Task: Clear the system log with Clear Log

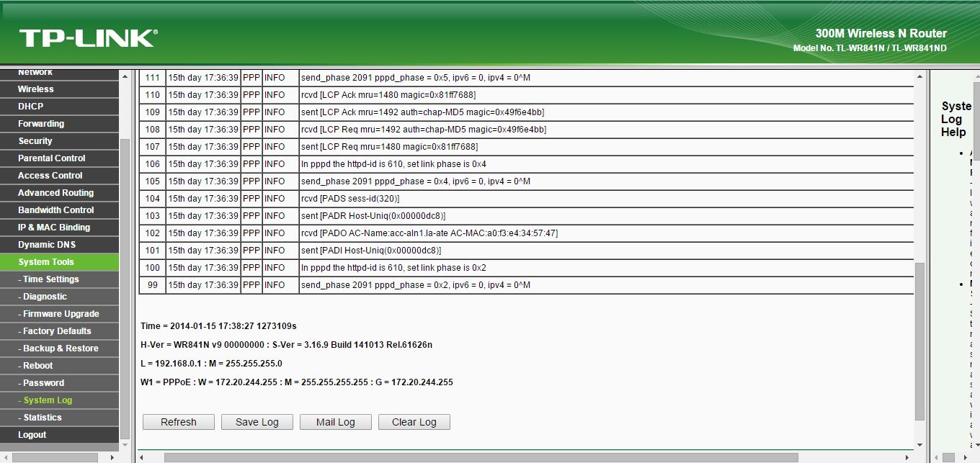Action: click(x=414, y=422)
